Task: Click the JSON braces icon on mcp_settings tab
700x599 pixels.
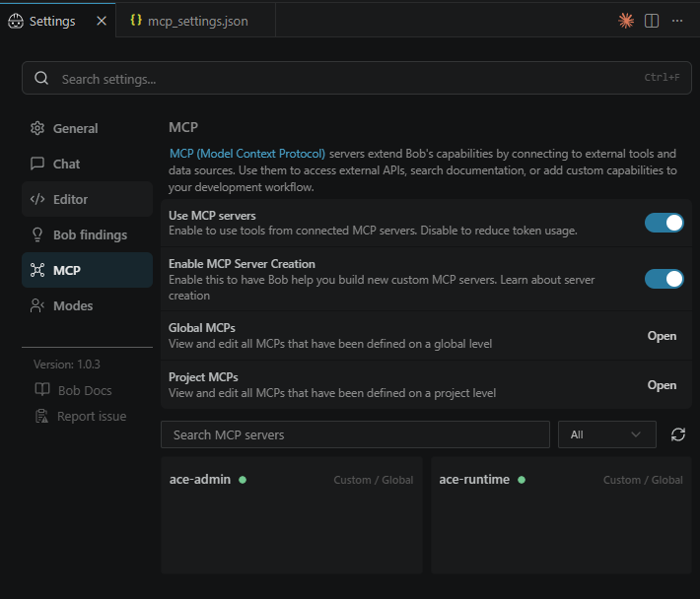Action: point(136,20)
